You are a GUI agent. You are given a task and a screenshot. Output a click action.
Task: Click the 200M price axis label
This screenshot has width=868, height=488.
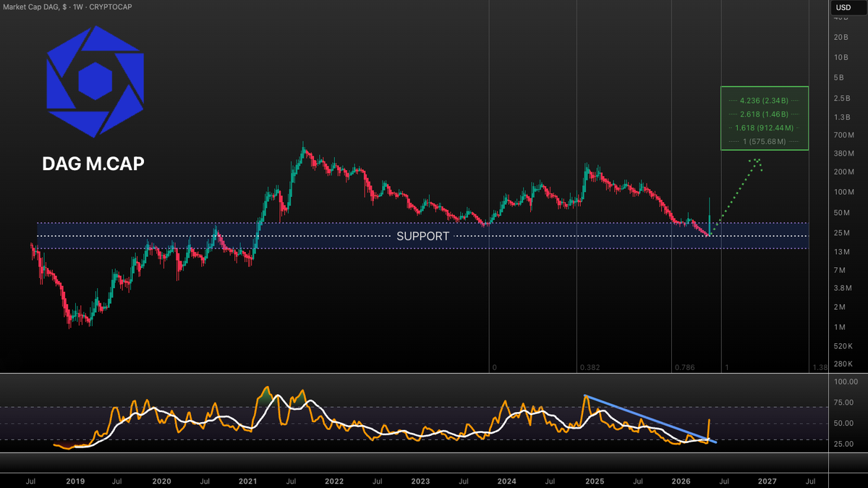tap(843, 172)
